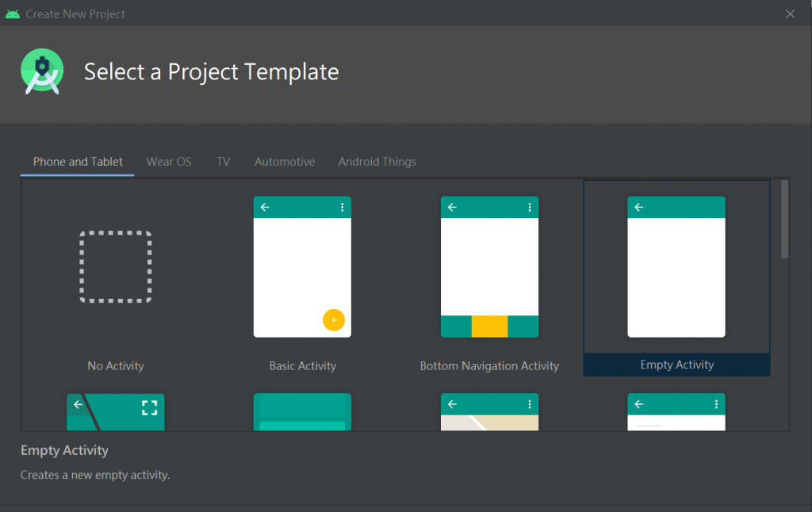The image size is (812, 512).
Task: Click the template list vertical scrollbar
Action: 784,219
